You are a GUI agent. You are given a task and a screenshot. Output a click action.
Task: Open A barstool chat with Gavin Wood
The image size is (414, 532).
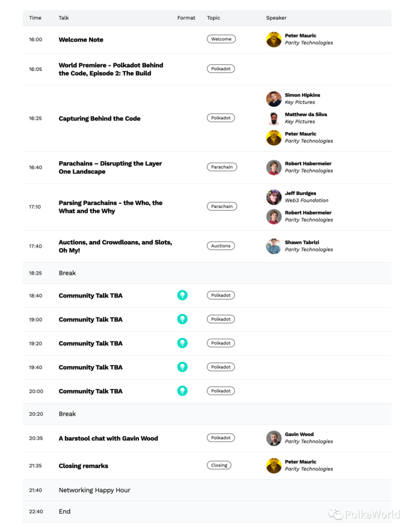[108, 438]
